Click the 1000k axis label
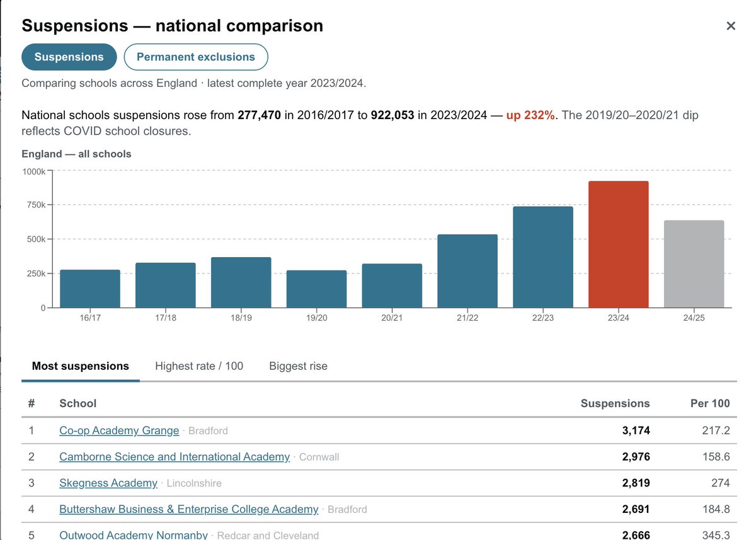Image resolution: width=756 pixels, height=540 pixels. (x=34, y=171)
